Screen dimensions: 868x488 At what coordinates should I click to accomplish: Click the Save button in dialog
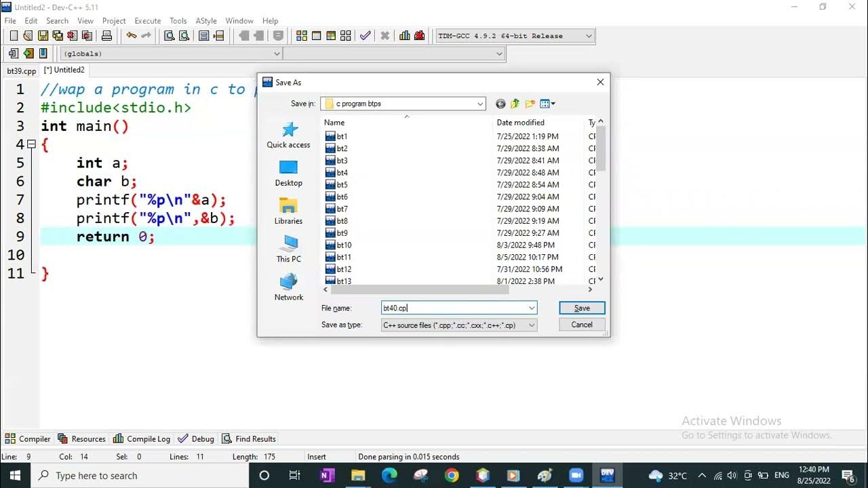(582, 308)
